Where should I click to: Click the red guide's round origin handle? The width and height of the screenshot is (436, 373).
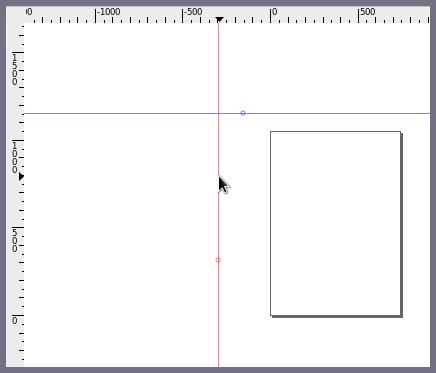218,260
